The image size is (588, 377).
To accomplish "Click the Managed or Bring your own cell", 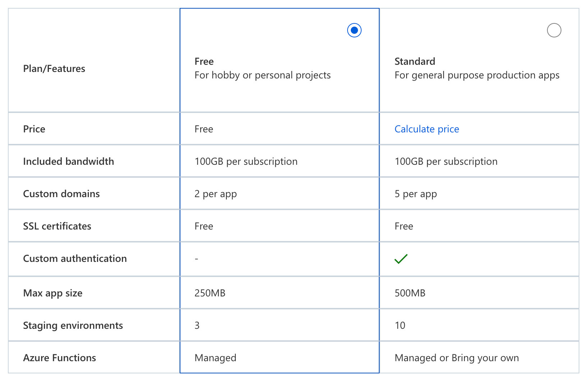I will click(457, 358).
